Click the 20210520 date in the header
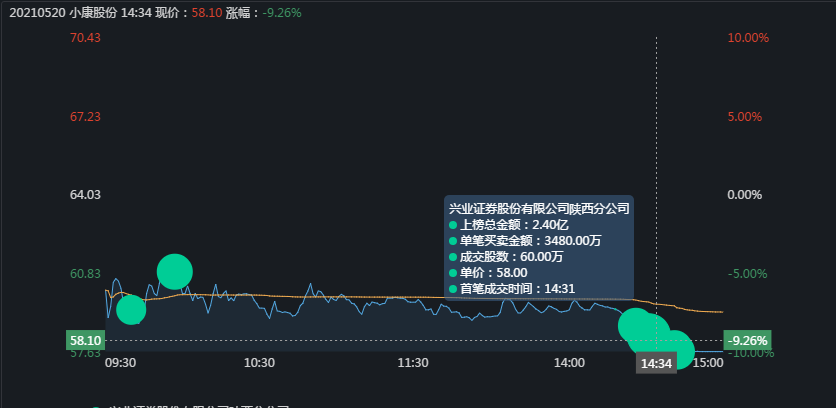 (37, 13)
